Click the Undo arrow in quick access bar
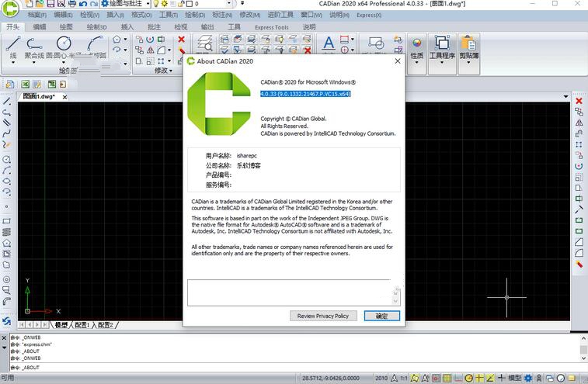 (x=83, y=4)
